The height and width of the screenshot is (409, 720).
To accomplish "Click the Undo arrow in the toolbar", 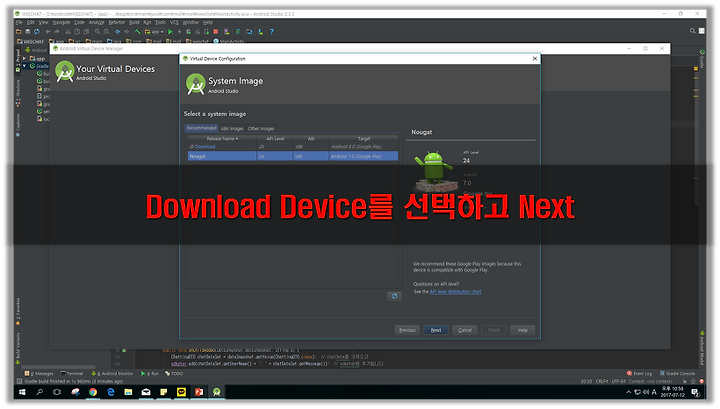I will click(48, 32).
